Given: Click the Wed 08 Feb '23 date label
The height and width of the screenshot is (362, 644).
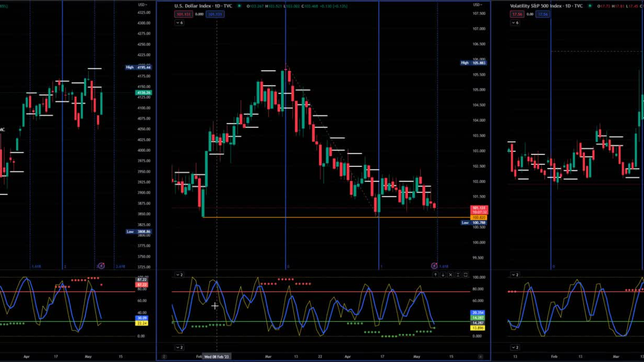Looking at the screenshot, I should [216, 356].
